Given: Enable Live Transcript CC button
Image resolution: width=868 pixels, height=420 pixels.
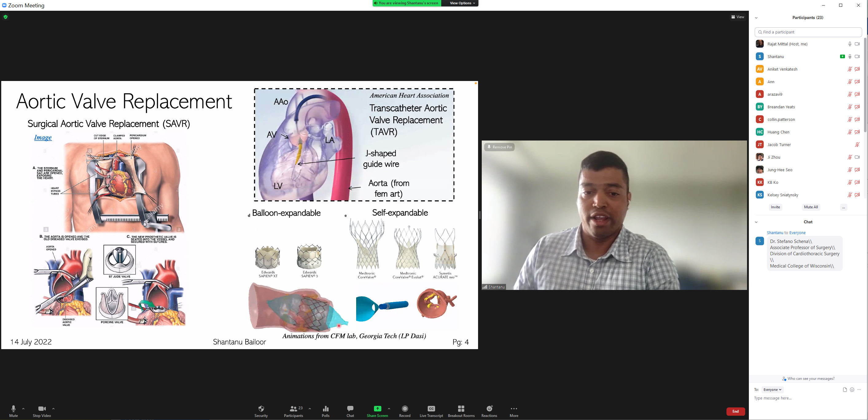Looking at the screenshot, I should pyautogui.click(x=431, y=411).
